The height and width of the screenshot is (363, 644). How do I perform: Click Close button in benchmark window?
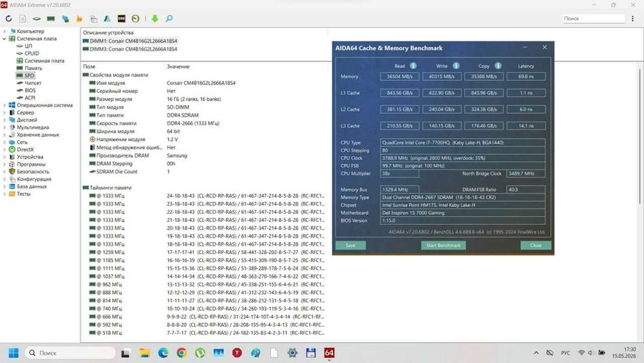[x=536, y=246]
